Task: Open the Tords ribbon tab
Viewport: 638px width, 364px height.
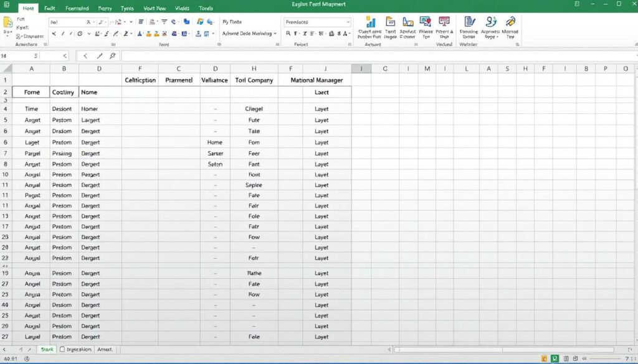Action: tap(206, 8)
